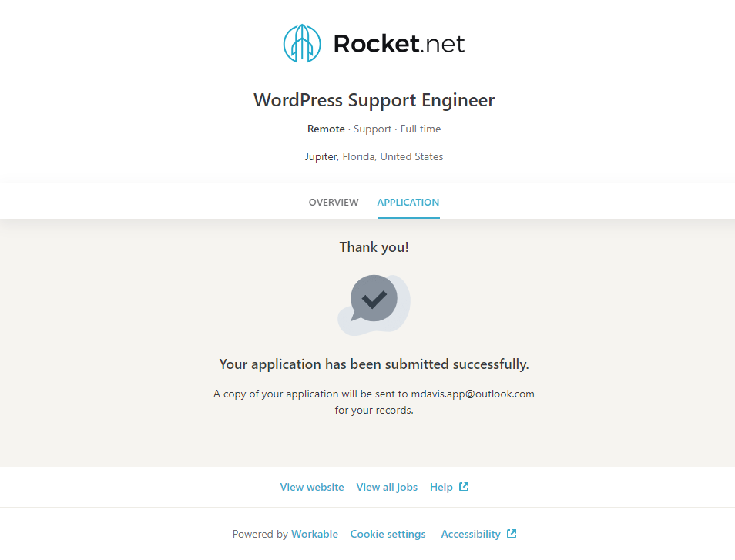This screenshot has width=735, height=560.
Task: Open the View website link
Action: click(312, 487)
